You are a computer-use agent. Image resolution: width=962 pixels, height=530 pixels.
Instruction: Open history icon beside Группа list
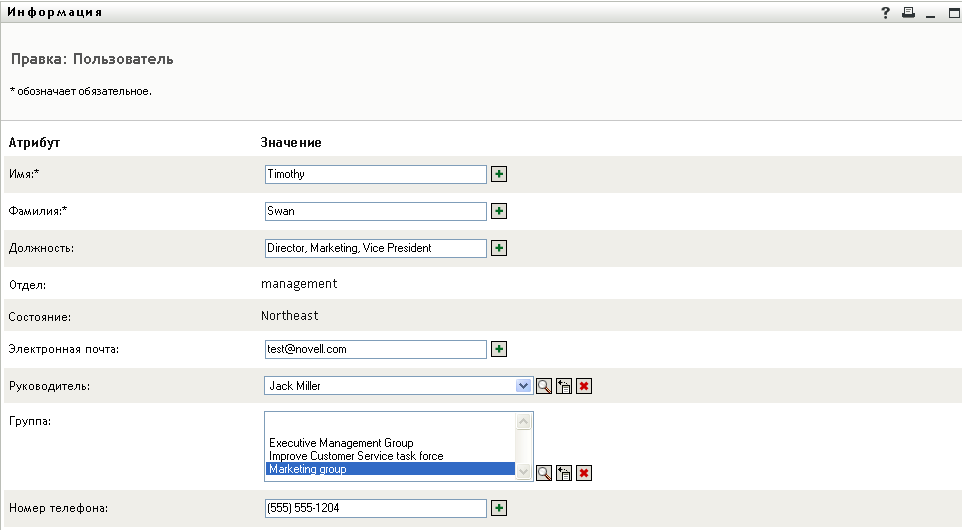click(x=564, y=473)
